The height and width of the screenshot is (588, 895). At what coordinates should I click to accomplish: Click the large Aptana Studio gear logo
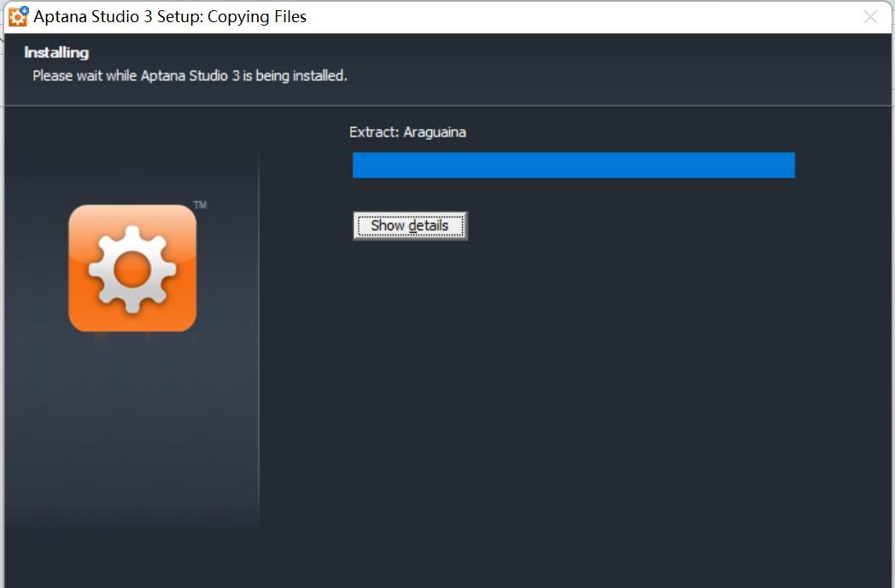point(132,268)
